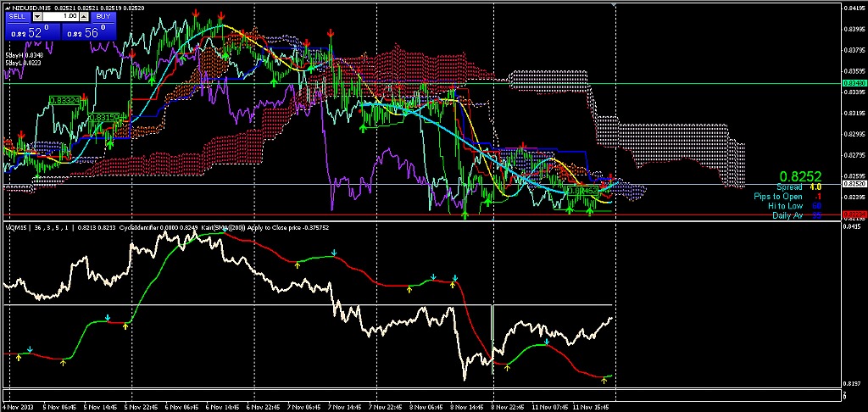The image size is (868, 412).
Task: Click the 0.8197 indicator scale value
Action: [851, 383]
